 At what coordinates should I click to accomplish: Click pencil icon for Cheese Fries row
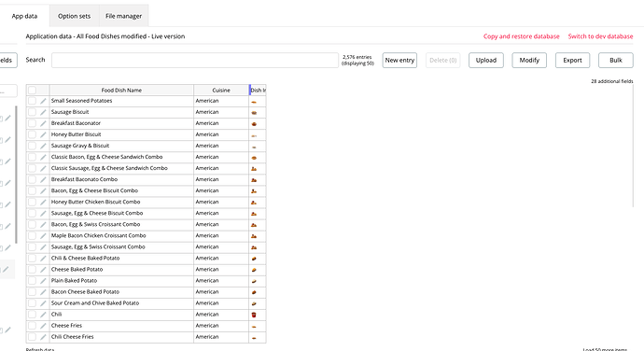tap(43, 326)
